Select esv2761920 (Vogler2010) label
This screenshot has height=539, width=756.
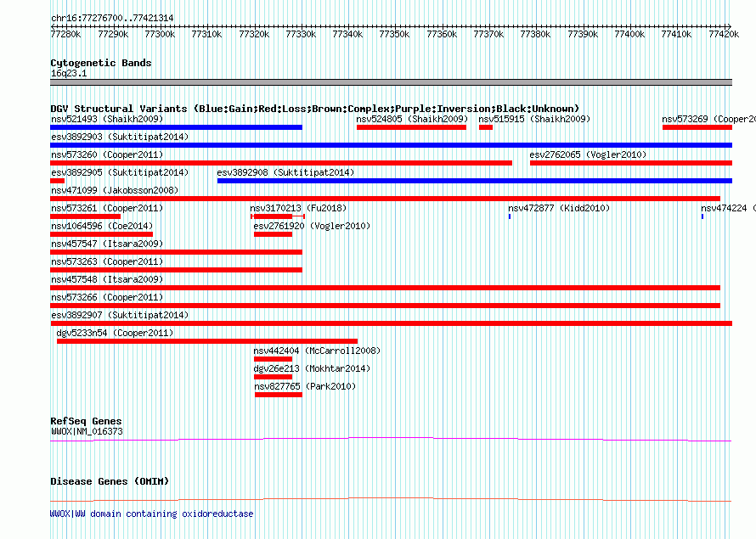point(312,226)
